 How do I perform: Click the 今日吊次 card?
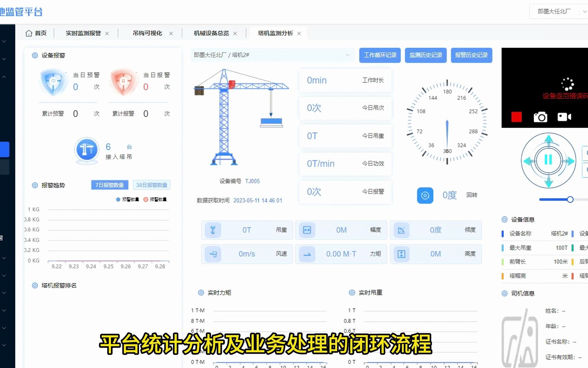pyautogui.click(x=345, y=108)
